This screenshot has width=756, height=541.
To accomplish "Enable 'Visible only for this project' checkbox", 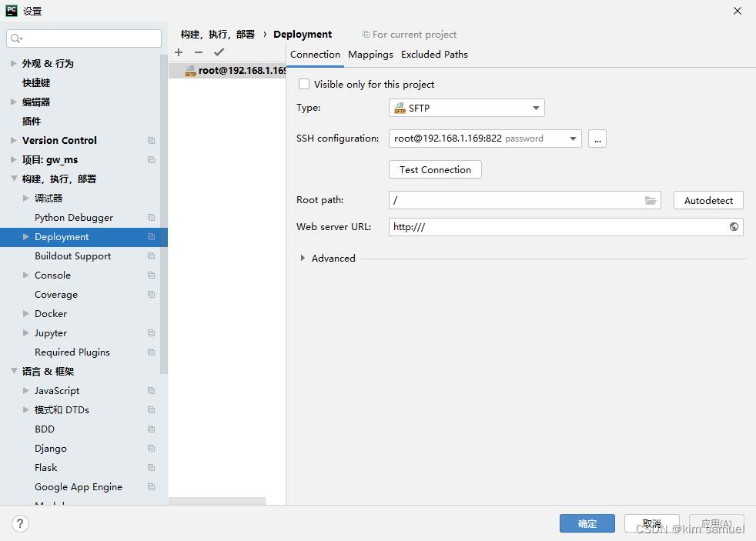I will (x=304, y=84).
